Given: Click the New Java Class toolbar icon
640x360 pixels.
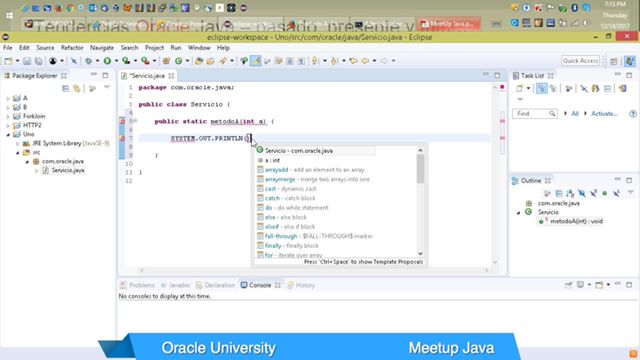Looking at the screenshot, I should [x=178, y=61].
